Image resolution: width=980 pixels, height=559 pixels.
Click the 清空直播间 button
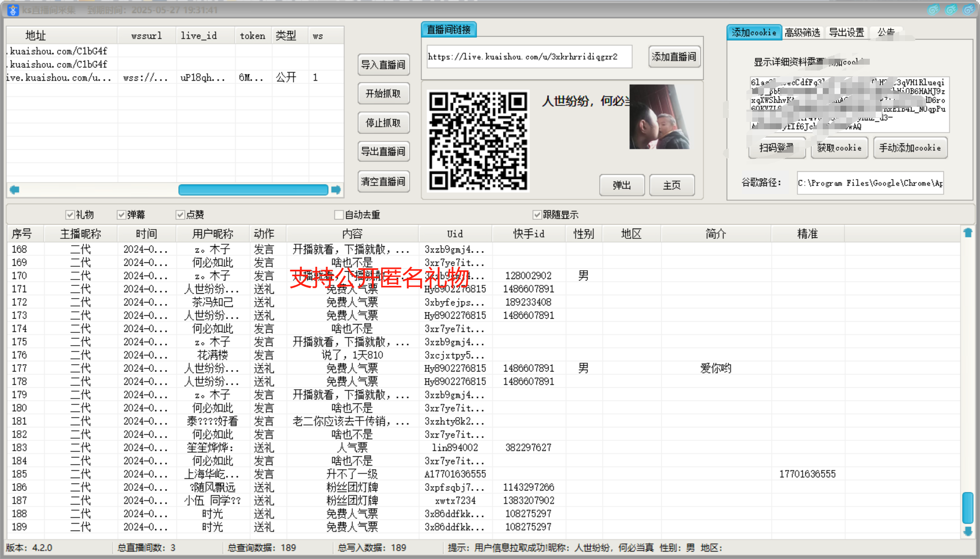(x=383, y=182)
